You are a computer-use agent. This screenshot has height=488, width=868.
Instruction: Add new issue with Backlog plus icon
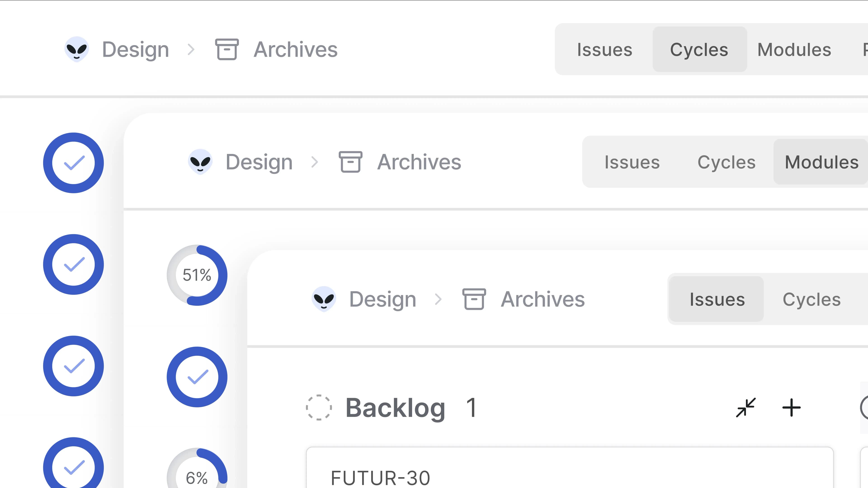tap(791, 408)
